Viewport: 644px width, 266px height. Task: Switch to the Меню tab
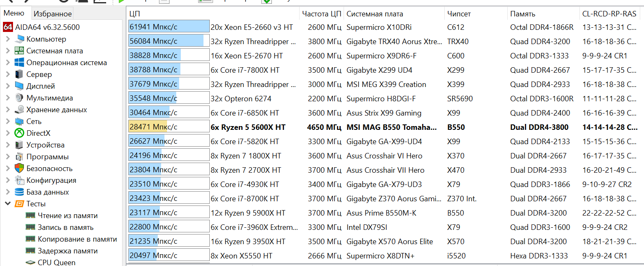click(x=14, y=13)
